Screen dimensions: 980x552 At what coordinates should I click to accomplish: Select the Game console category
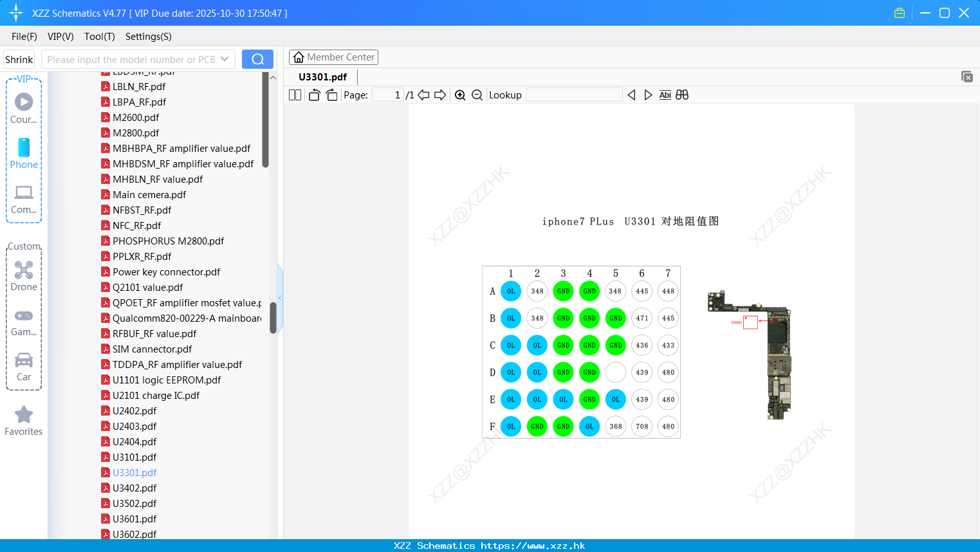24,323
